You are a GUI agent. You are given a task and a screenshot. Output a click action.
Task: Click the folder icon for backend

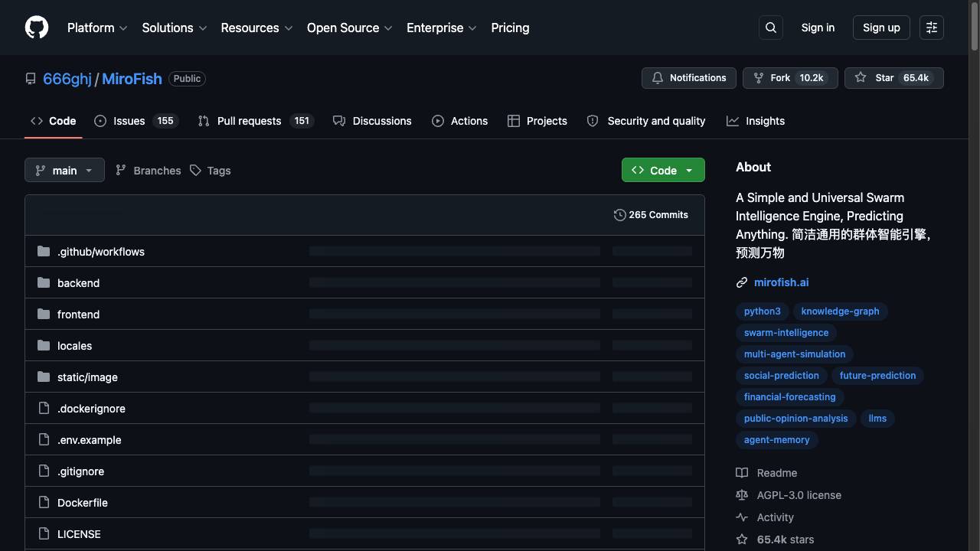tap(44, 282)
